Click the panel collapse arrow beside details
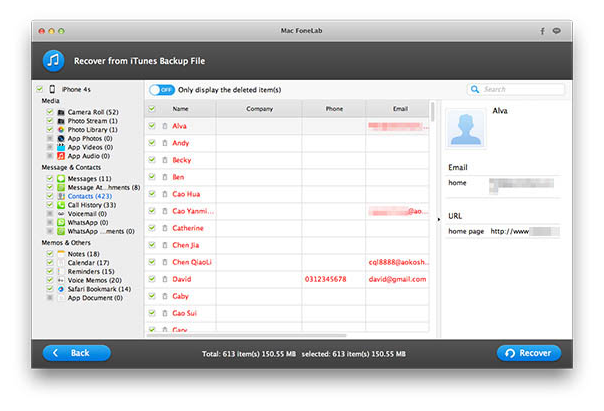This screenshot has height=411, width=604. point(441,216)
